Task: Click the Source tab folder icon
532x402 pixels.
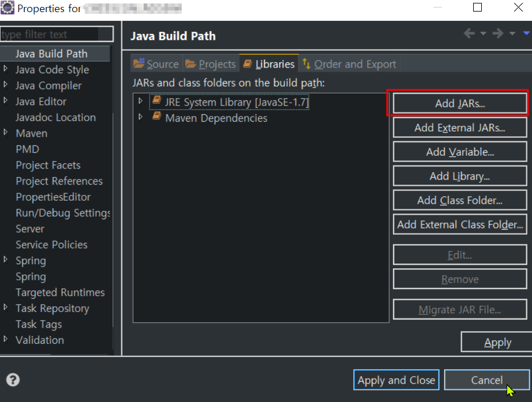Action: point(138,63)
